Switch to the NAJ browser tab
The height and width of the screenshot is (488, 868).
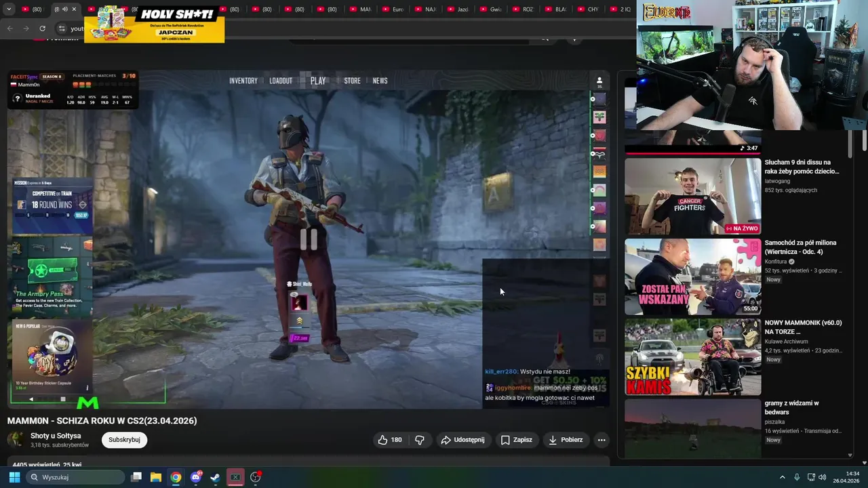pos(427,9)
